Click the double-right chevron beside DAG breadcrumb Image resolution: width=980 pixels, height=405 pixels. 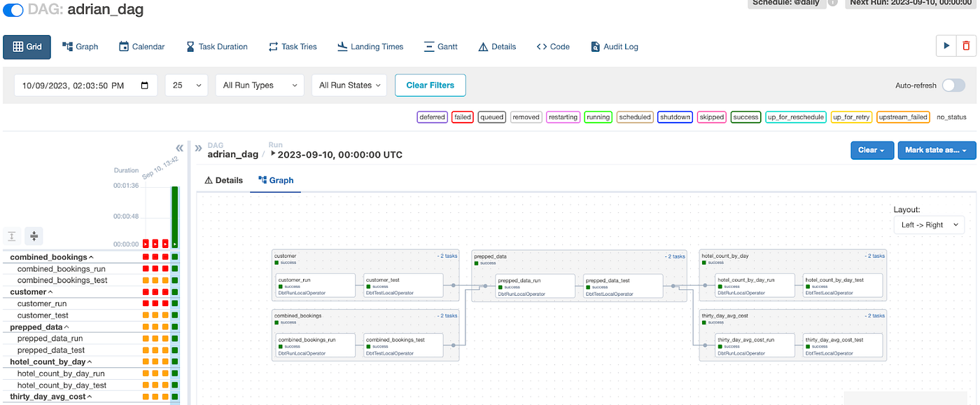click(x=198, y=148)
